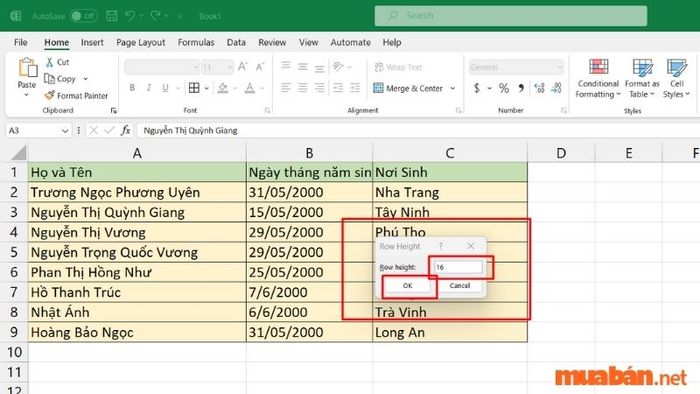Decrease indent icon
Viewport: 700px width, 394px height.
click(338, 88)
